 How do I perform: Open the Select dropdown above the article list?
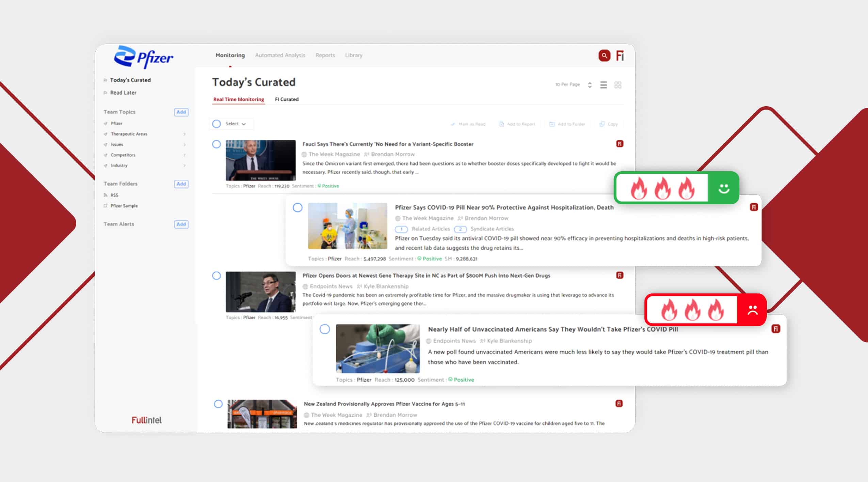pos(232,124)
